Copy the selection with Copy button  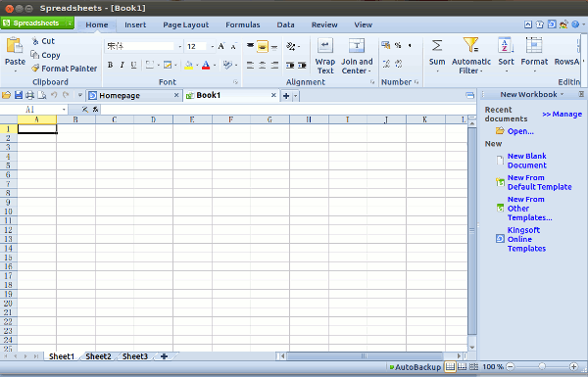[45, 55]
